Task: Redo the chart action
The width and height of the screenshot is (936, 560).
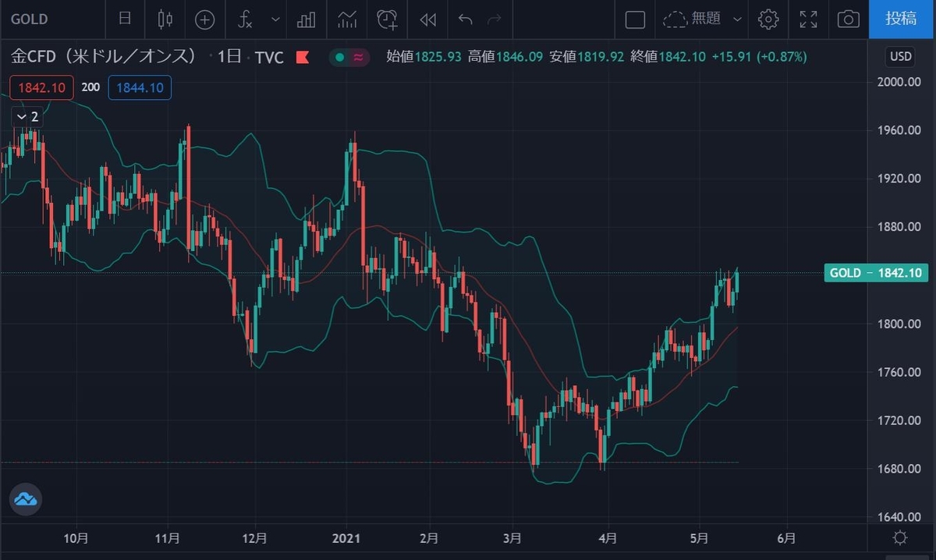Action: tap(494, 19)
